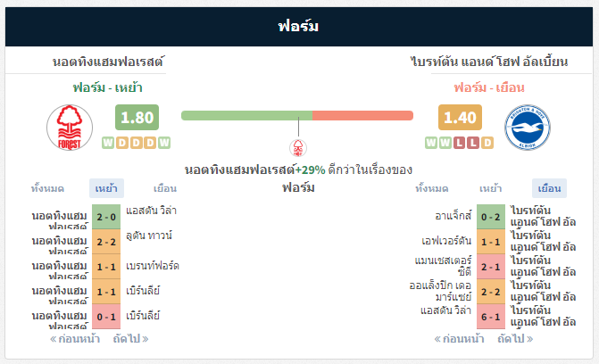Open Brighton's 6-1 score versus แอสตัน วิล่า
The height and width of the screenshot is (364, 599).
[491, 317]
